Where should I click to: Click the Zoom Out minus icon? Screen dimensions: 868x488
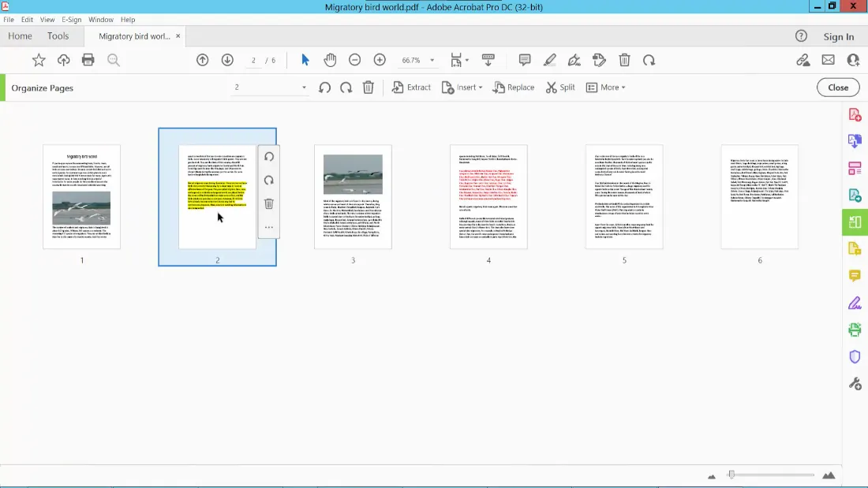click(355, 60)
